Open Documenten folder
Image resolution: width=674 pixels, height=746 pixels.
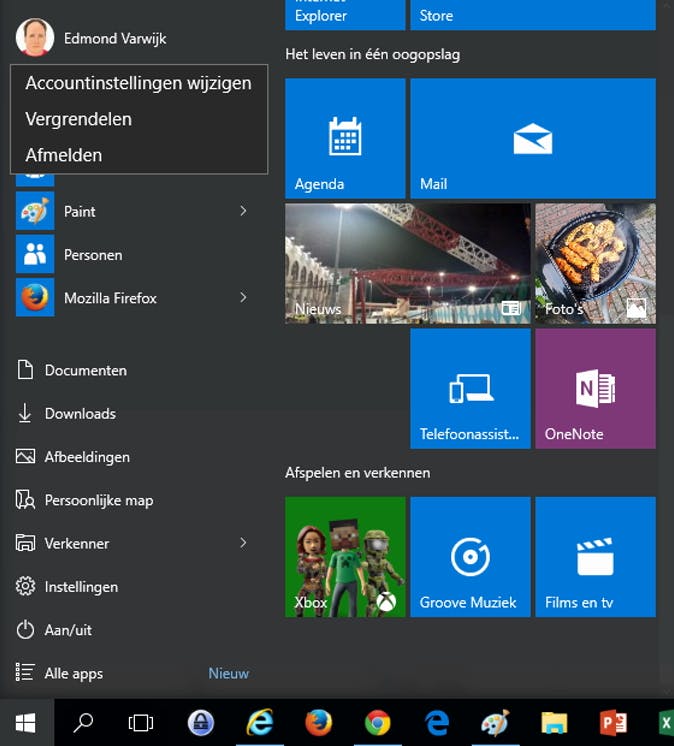(x=71, y=370)
